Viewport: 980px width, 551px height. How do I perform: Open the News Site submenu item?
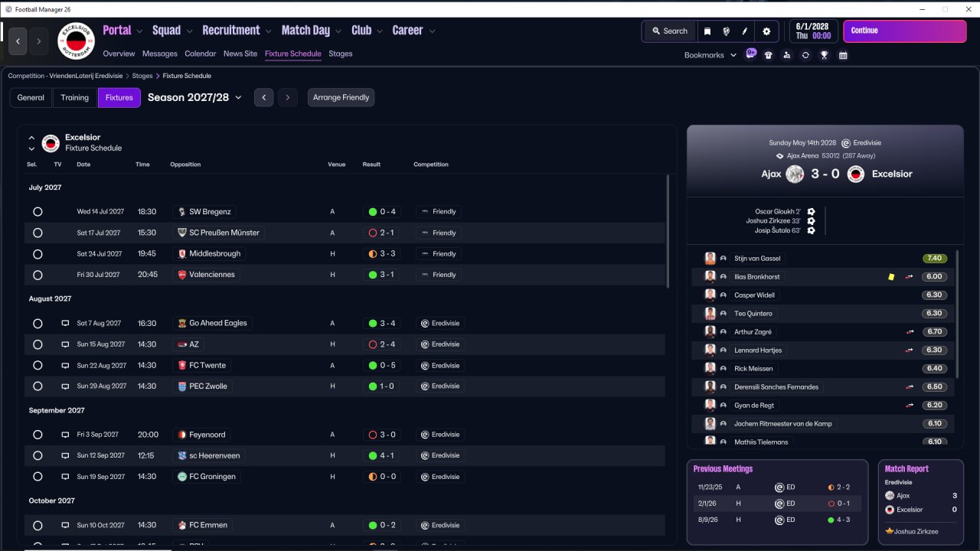coord(240,54)
